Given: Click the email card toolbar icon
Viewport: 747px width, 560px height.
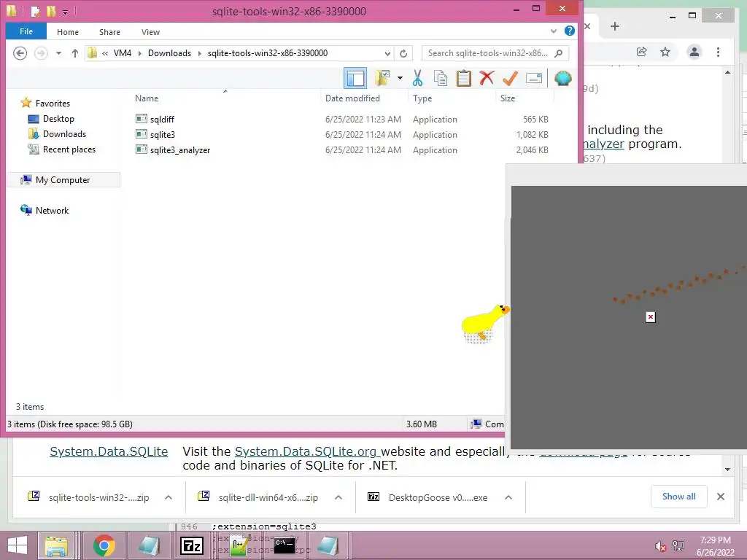Looking at the screenshot, I should pos(534,78).
